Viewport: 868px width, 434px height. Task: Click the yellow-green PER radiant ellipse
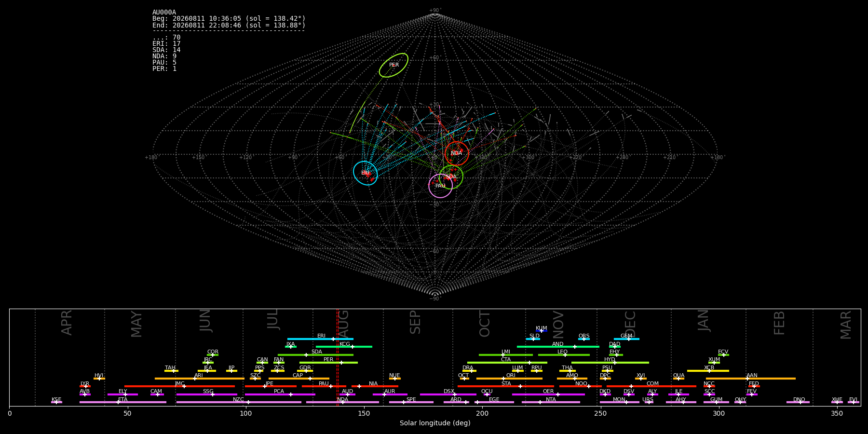point(394,65)
